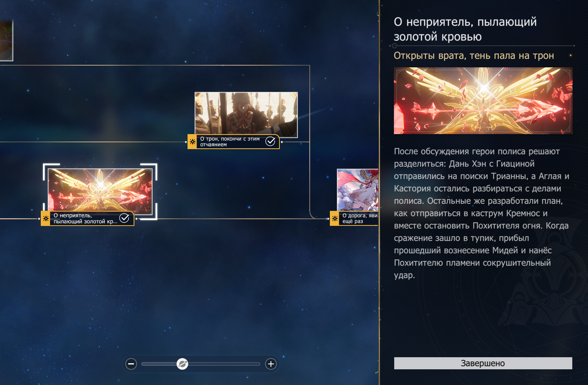Click the checkmark on 'О неприятель, пылающий' node
Viewport: 588px width, 385px height.
pos(124,218)
